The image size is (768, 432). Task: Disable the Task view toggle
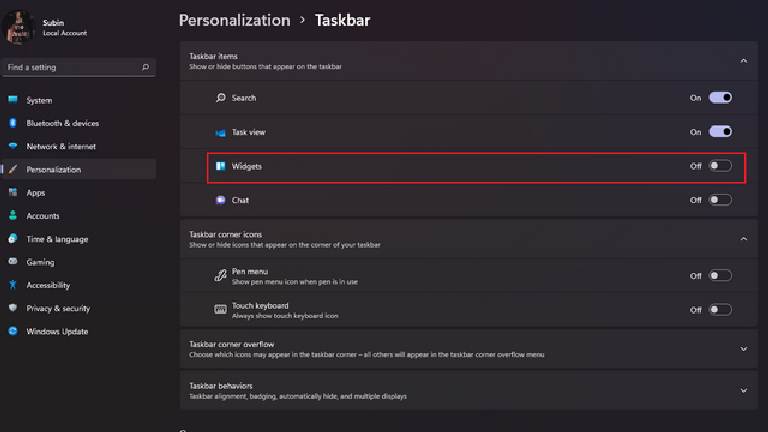click(x=720, y=132)
